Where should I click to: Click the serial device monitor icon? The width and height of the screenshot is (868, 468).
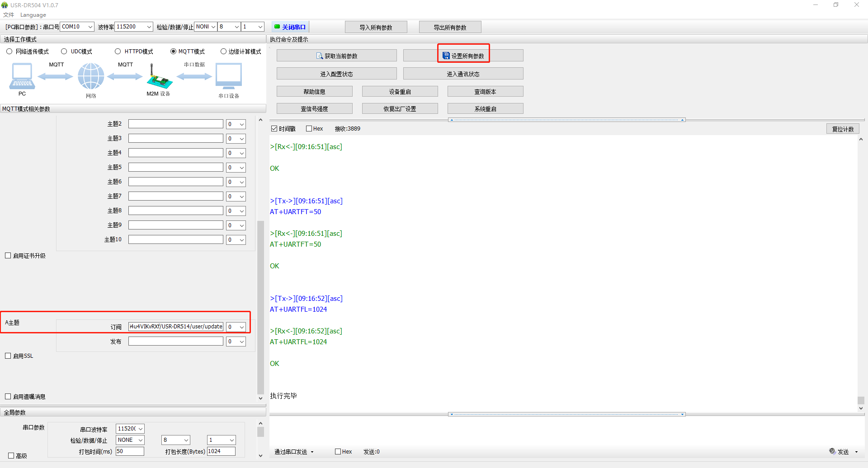[x=229, y=76]
